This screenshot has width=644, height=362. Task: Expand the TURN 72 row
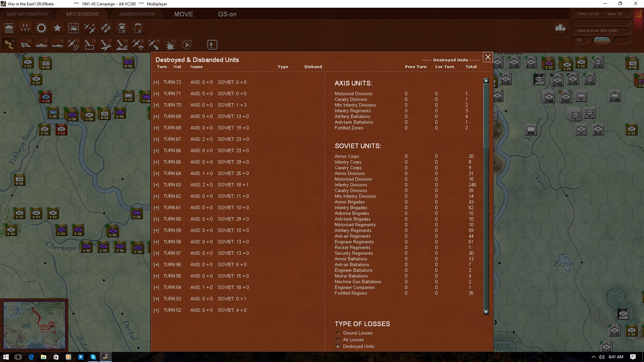click(156, 82)
